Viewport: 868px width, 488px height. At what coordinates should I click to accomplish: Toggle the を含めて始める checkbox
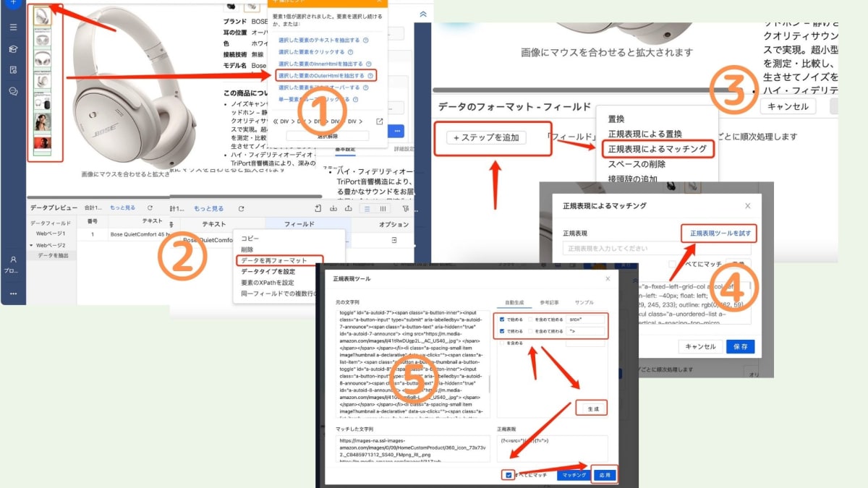pyautogui.click(x=530, y=319)
